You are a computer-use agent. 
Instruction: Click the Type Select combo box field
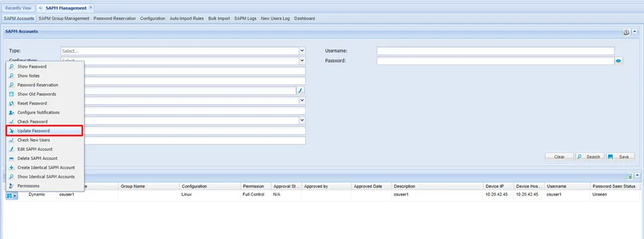coord(180,51)
